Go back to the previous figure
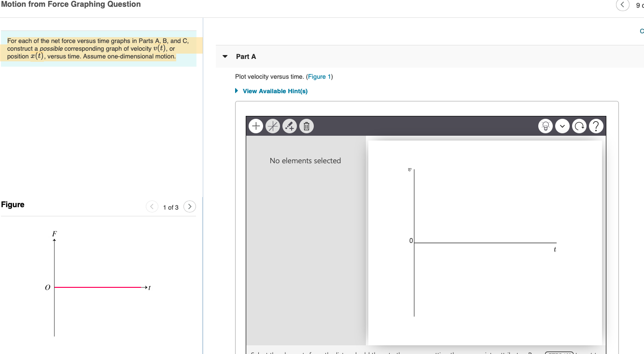 152,206
